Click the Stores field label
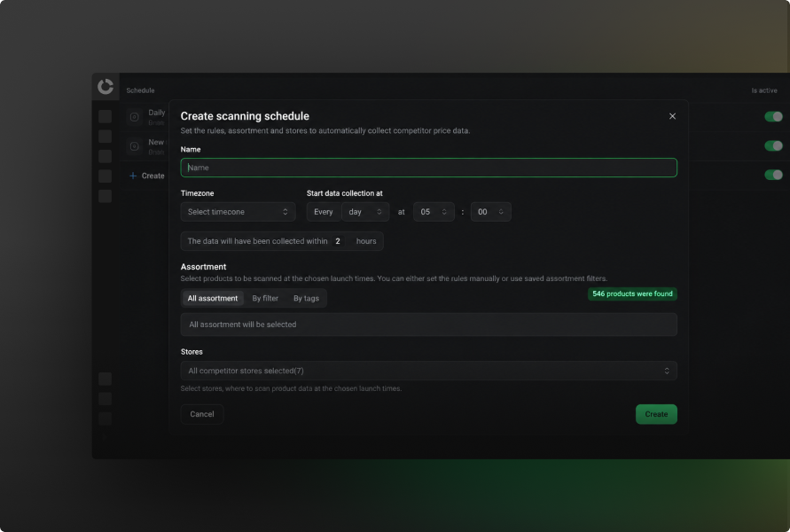The image size is (790, 532). click(192, 352)
